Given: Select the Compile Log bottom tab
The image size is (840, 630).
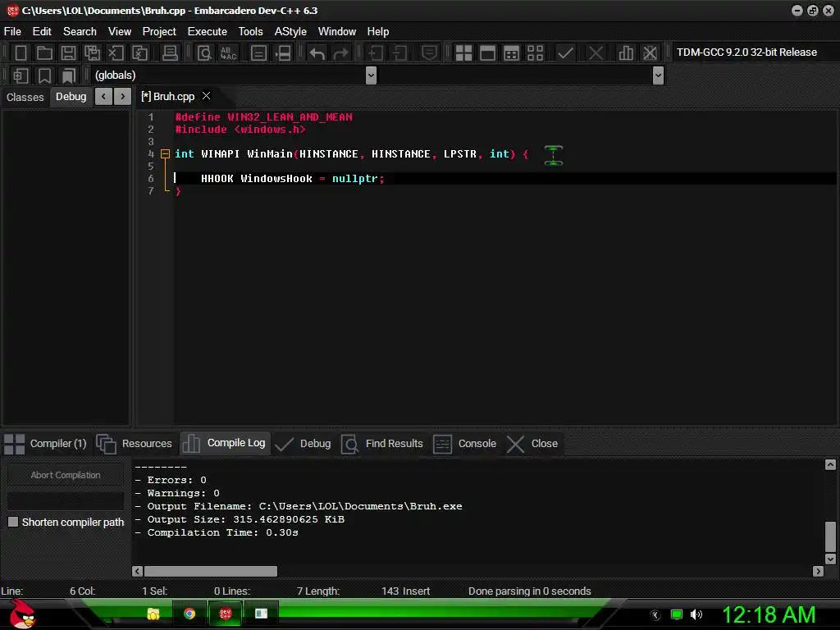Looking at the screenshot, I should (x=224, y=443).
